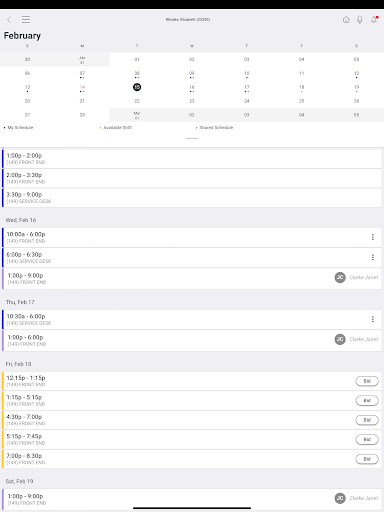Open the 3:30p - 9:00p Service Desk shift
Screen dimensions: 384x512
coord(192,198)
